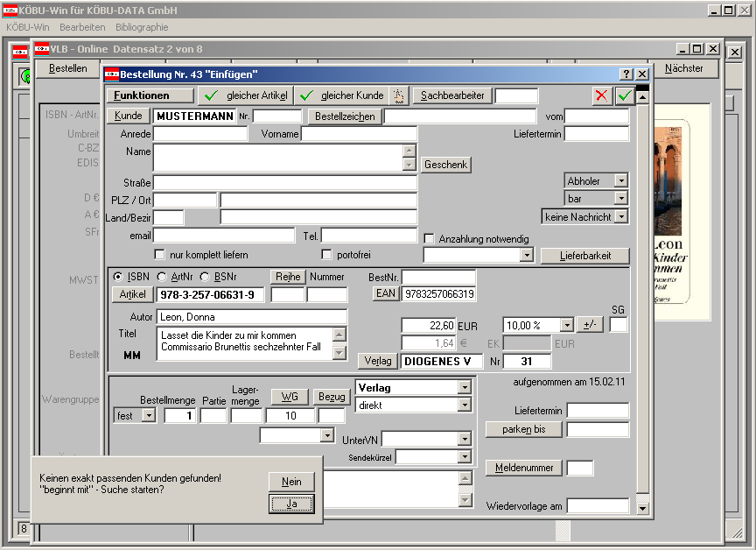The height and width of the screenshot is (550, 756).
Task: Click the Verlag button beside DIOGENES V
Action: coord(378,361)
